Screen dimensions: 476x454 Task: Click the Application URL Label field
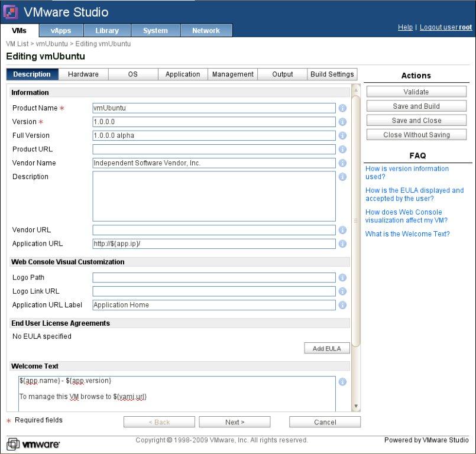pos(214,305)
